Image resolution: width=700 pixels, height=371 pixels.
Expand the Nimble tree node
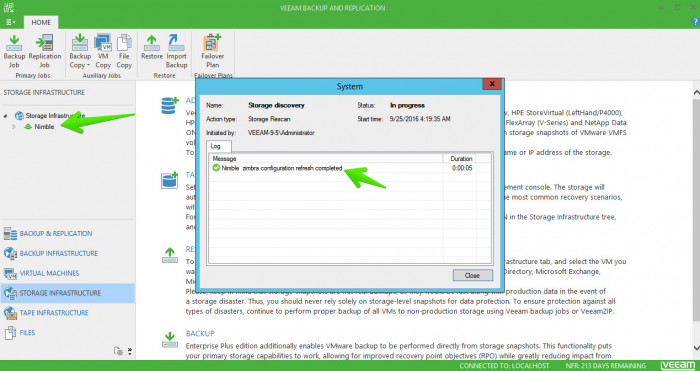[x=14, y=127]
